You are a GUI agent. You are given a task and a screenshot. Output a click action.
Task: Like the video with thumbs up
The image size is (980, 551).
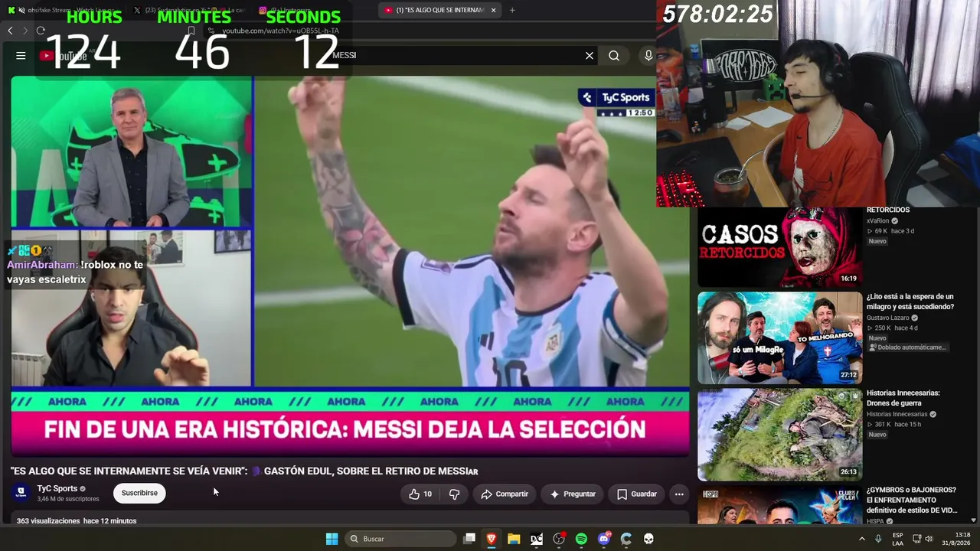point(420,494)
